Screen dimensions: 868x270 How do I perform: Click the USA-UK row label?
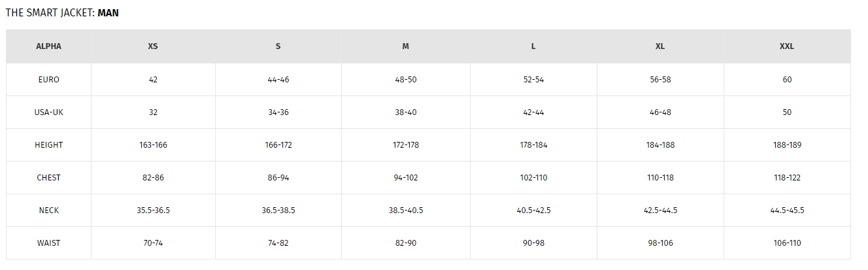coord(48,112)
